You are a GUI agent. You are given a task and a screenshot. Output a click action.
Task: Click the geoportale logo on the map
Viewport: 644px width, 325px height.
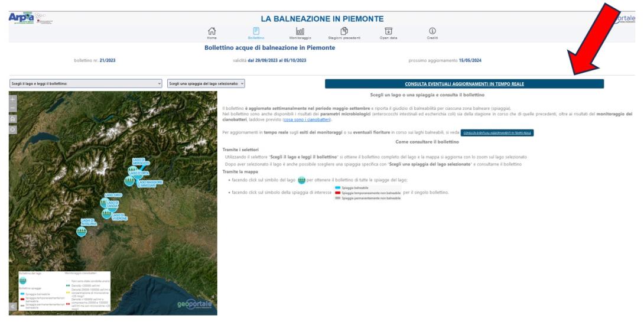coord(195,304)
